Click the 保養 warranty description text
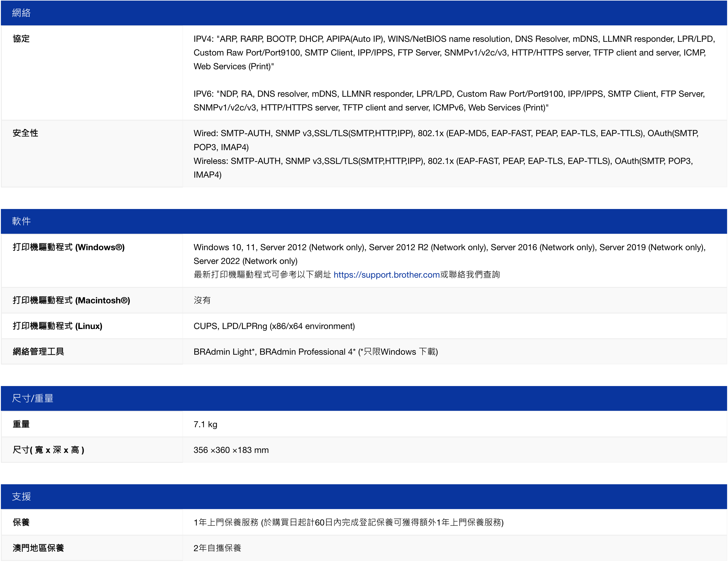728x581 pixels. tap(348, 522)
